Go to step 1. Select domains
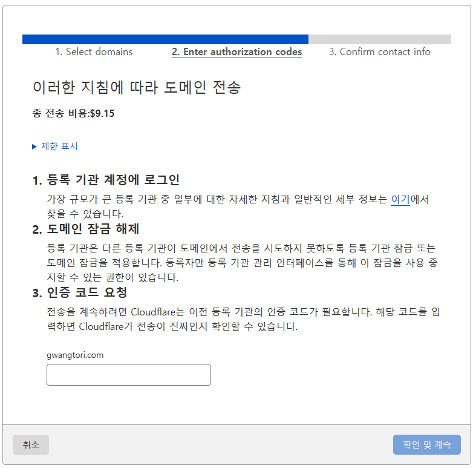The image size is (476, 468). [94, 51]
